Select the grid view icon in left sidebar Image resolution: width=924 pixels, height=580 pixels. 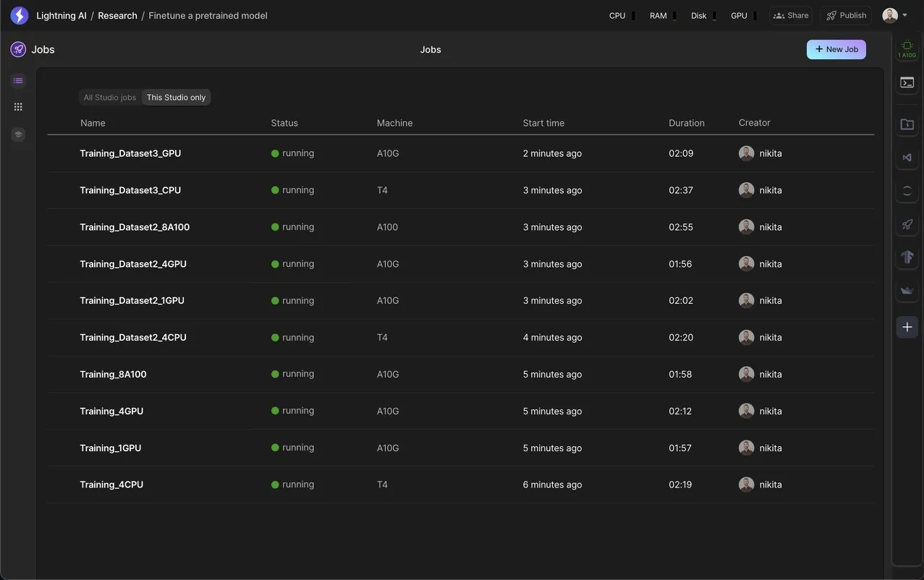pyautogui.click(x=18, y=107)
